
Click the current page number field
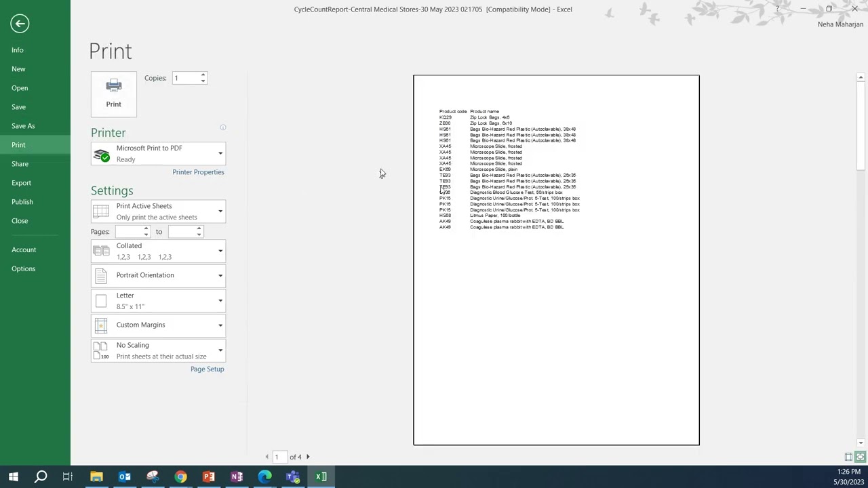tap(279, 457)
